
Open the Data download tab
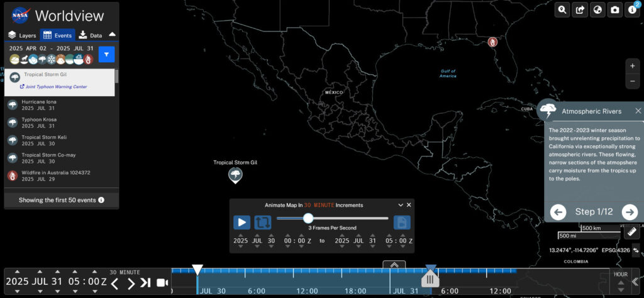[x=91, y=35]
